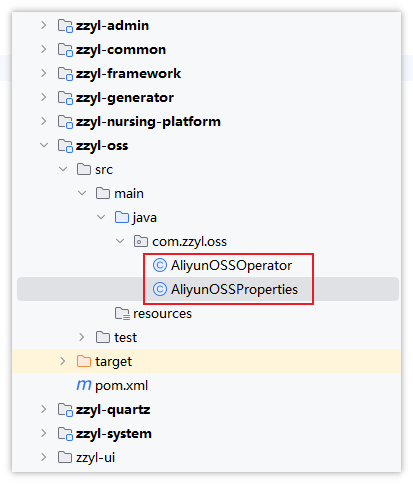The image size is (413, 484).
Task: Click the zzyl-nursing-platform module folder icon
Action: [65, 122]
